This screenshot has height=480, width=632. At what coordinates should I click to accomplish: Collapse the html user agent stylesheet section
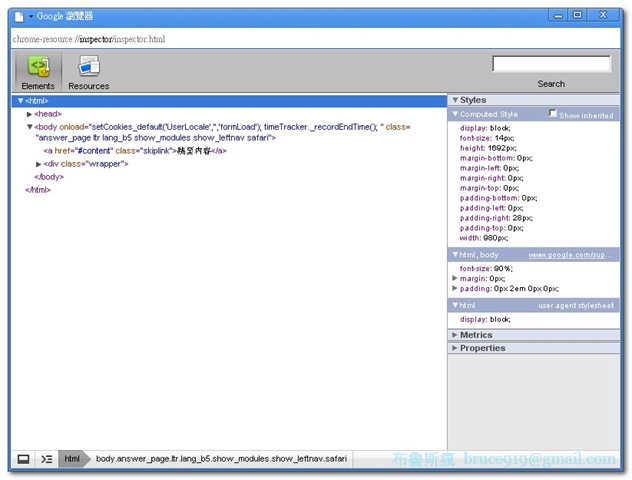click(455, 305)
